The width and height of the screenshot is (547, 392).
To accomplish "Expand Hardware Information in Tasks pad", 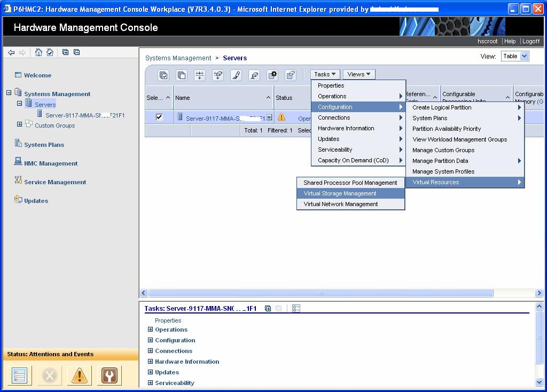I will point(150,362).
